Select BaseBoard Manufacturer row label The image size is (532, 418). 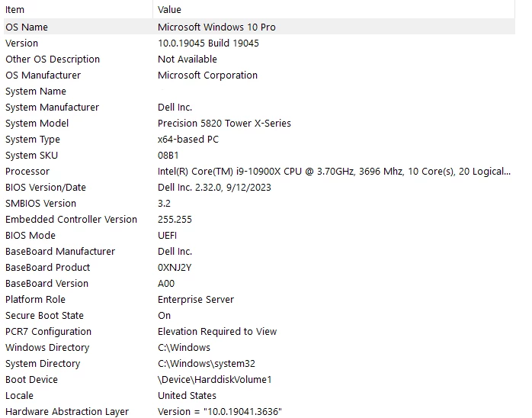(60, 251)
